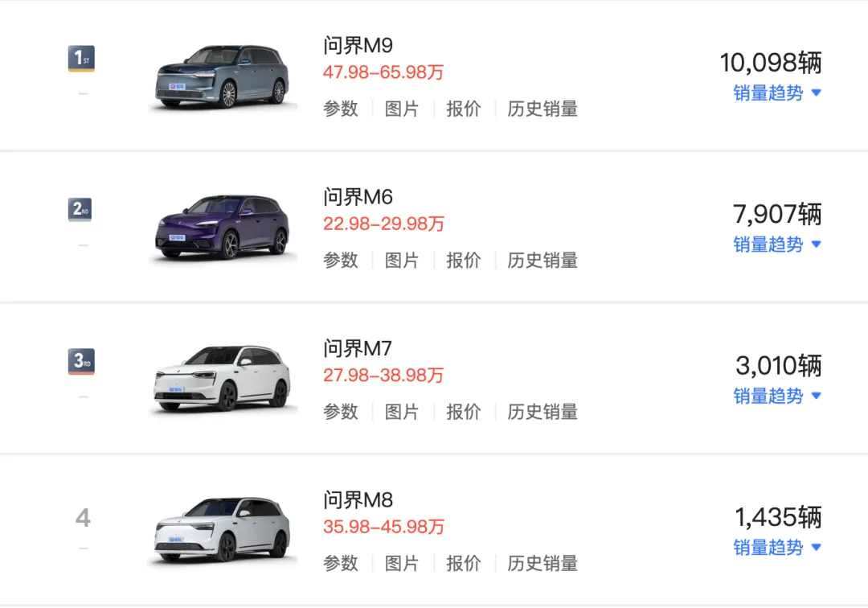Click the 3rd place rank badge

point(81,362)
